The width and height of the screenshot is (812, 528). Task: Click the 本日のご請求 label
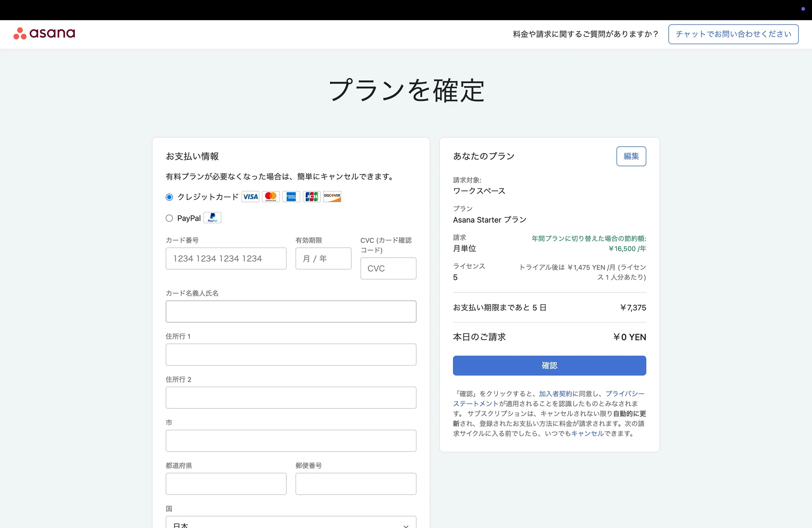(479, 337)
